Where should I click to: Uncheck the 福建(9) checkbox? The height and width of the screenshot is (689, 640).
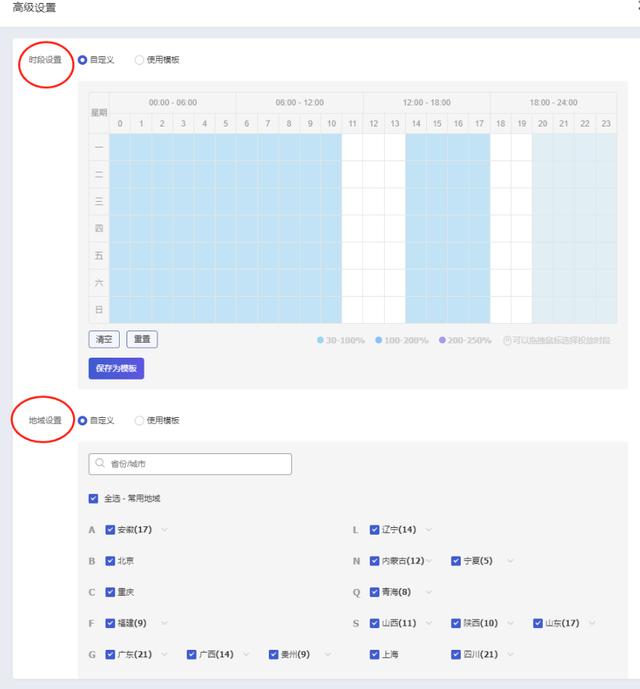click(x=110, y=623)
